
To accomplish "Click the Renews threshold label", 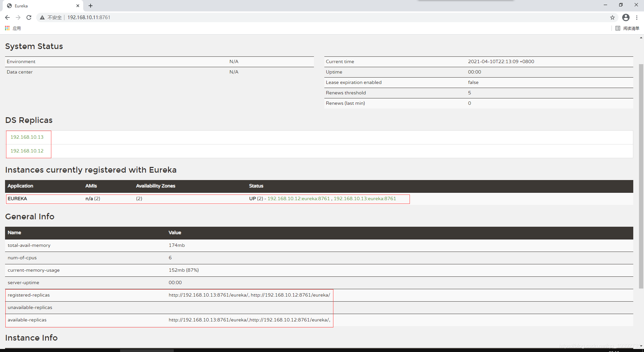I will click(346, 93).
